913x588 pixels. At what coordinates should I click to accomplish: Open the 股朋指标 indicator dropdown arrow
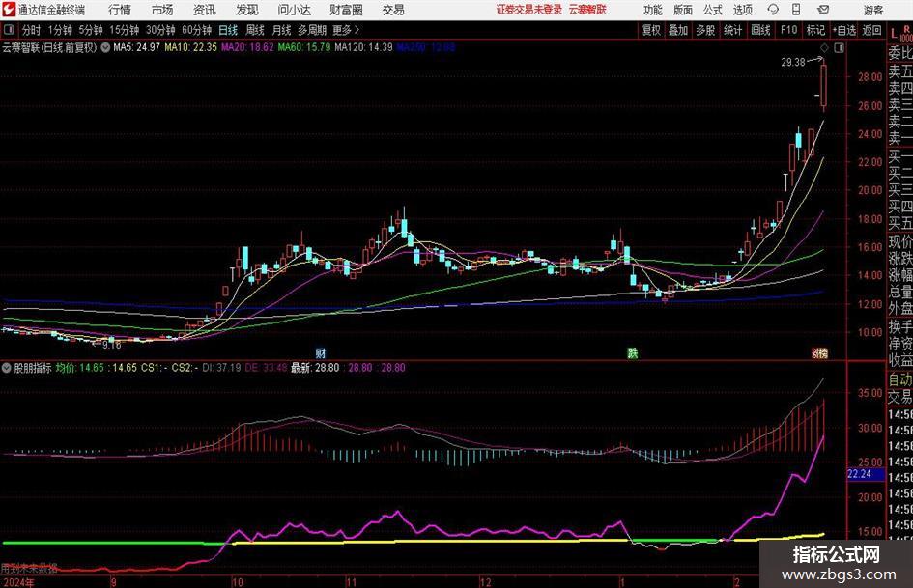pos(7,368)
